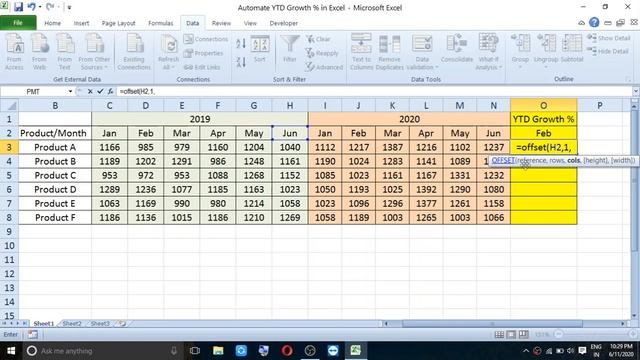Click Edit Links in Connections group

[x=202, y=67]
